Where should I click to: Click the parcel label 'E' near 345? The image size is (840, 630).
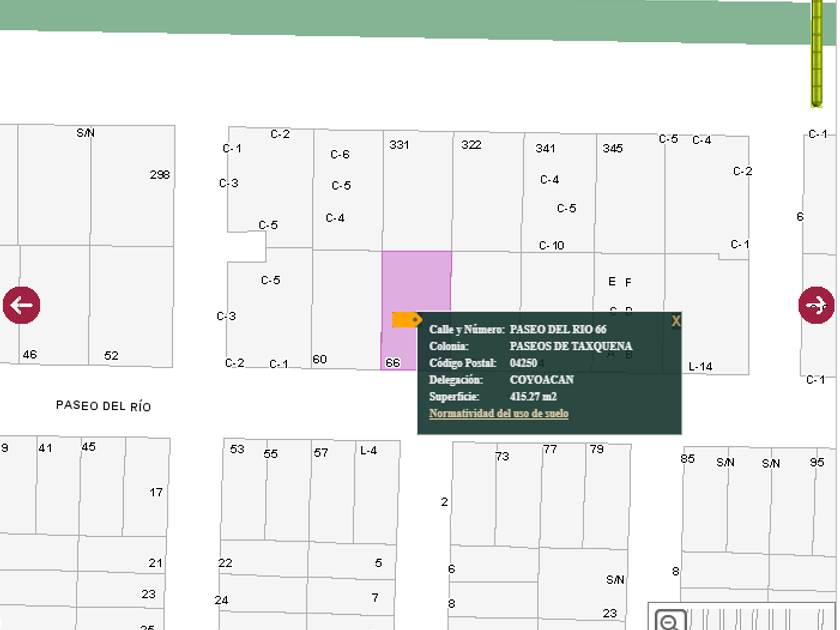612,282
